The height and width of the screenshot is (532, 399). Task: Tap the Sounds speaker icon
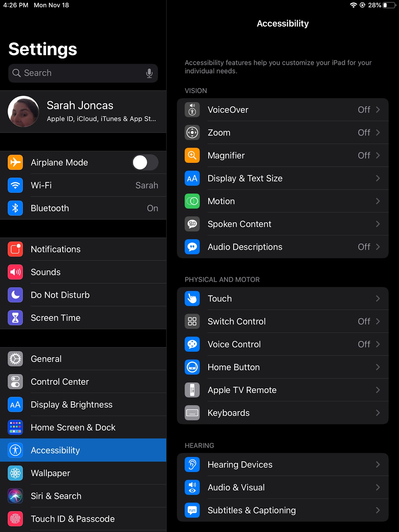[15, 272]
